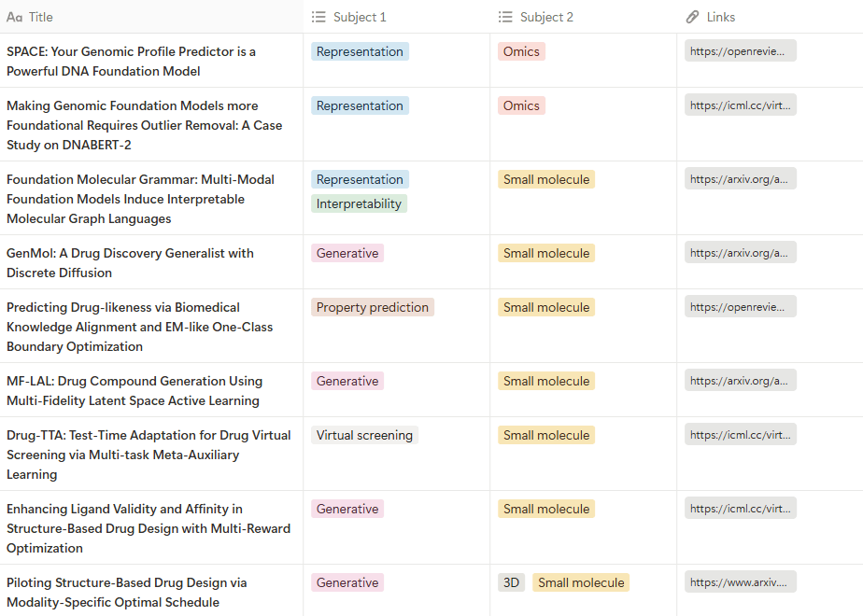Open the arxiv link for GenMol row
This screenshot has height=616, width=863.
coord(741,252)
